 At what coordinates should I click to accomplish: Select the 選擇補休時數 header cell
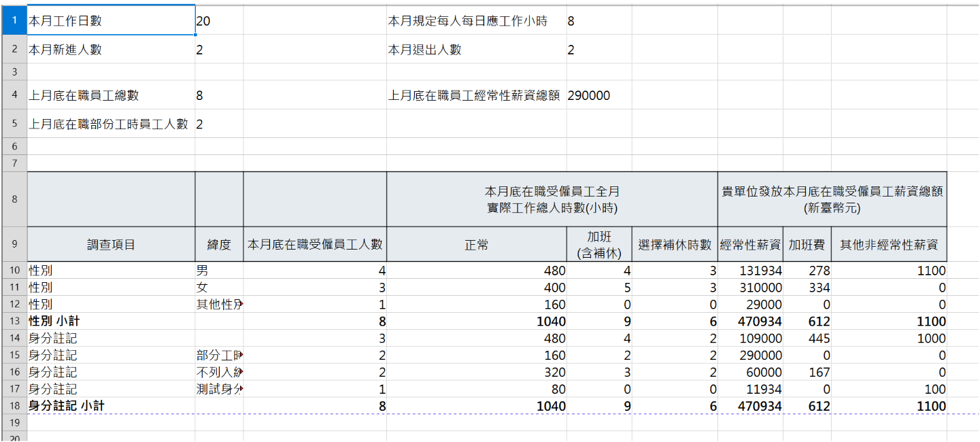pos(675,245)
